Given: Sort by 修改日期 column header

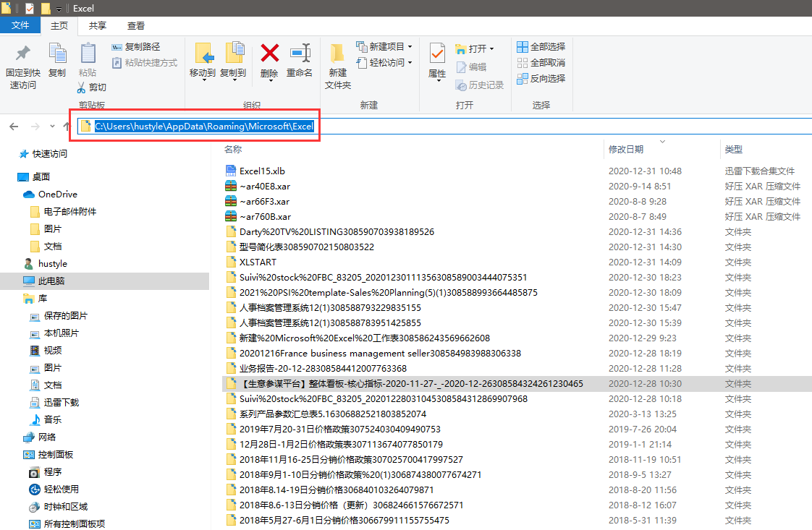Looking at the screenshot, I should click(x=625, y=150).
